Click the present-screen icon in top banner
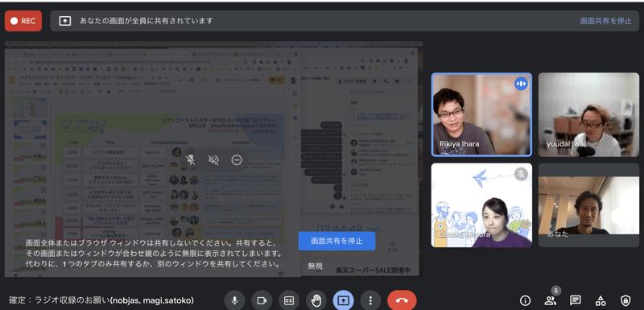Viewport: 644px width, 310px height. point(65,21)
